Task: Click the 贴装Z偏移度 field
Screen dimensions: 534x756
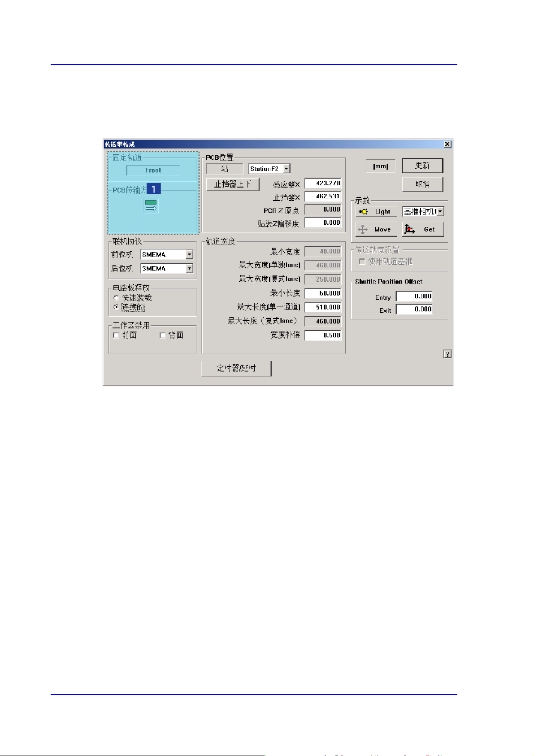Action: coord(323,223)
